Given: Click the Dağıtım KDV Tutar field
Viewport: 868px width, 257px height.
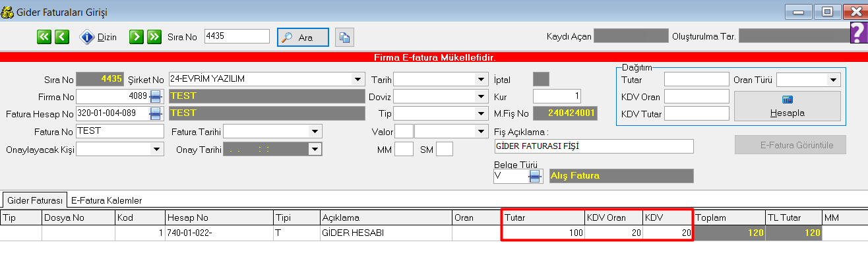Looking at the screenshot, I should click(697, 113).
